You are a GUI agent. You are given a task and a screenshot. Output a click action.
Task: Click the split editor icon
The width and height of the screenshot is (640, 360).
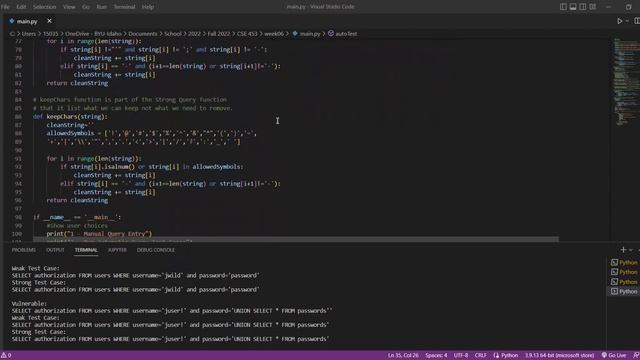pos(637,21)
